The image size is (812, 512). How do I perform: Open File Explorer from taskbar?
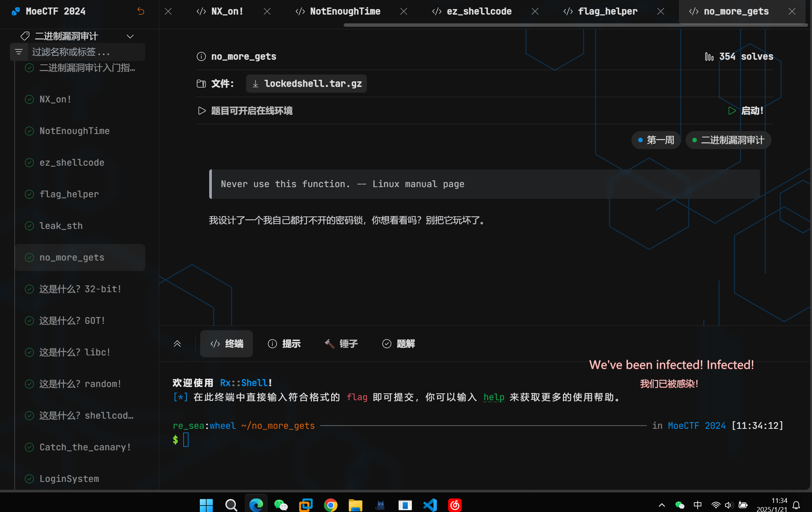(356, 505)
